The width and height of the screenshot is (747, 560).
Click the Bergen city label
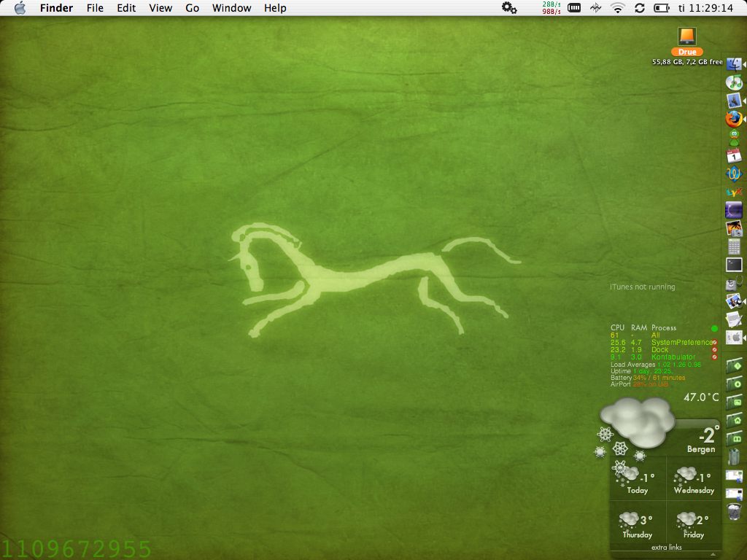coord(701,449)
